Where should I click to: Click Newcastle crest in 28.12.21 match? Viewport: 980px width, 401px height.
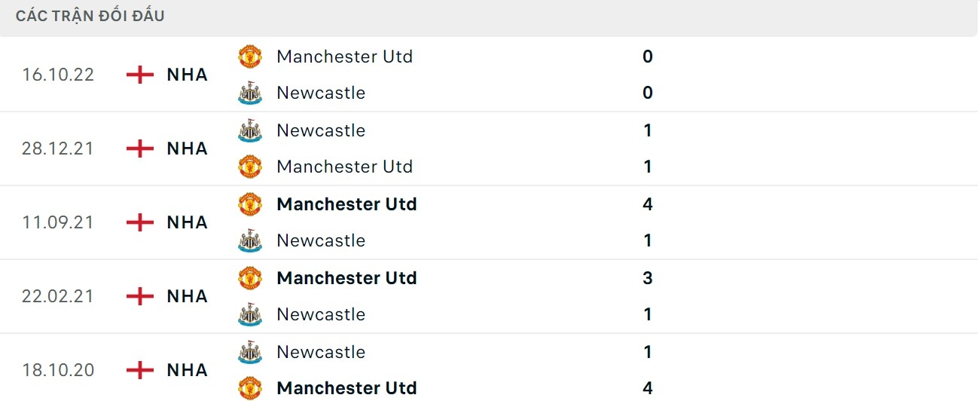[x=250, y=130]
